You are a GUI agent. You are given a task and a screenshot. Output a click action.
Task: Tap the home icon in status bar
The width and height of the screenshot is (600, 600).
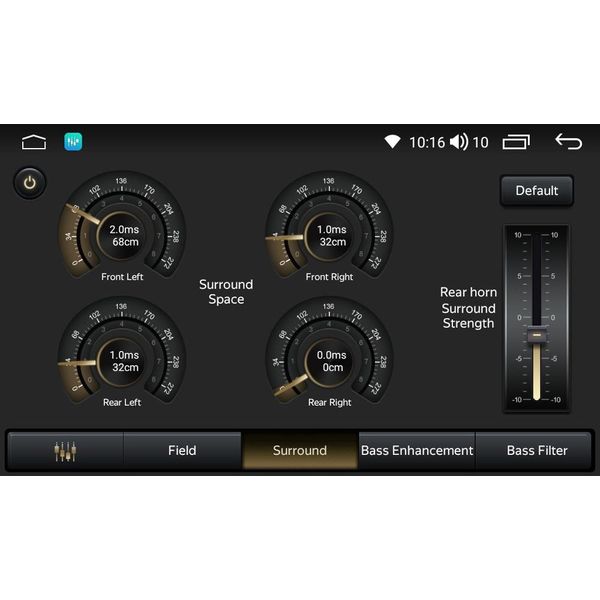tap(34, 142)
